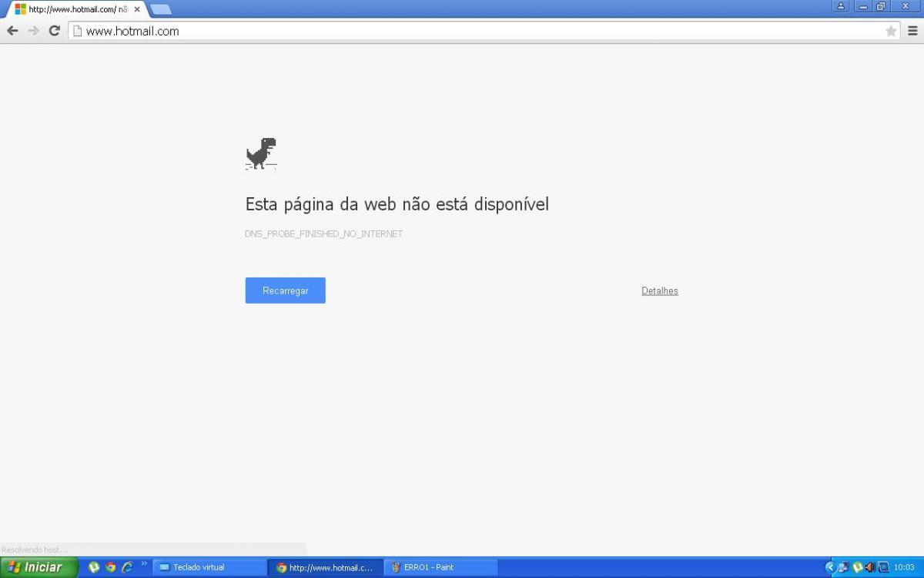This screenshot has width=924, height=578.
Task: Bookmark this page with the star icon
Action: click(x=891, y=31)
